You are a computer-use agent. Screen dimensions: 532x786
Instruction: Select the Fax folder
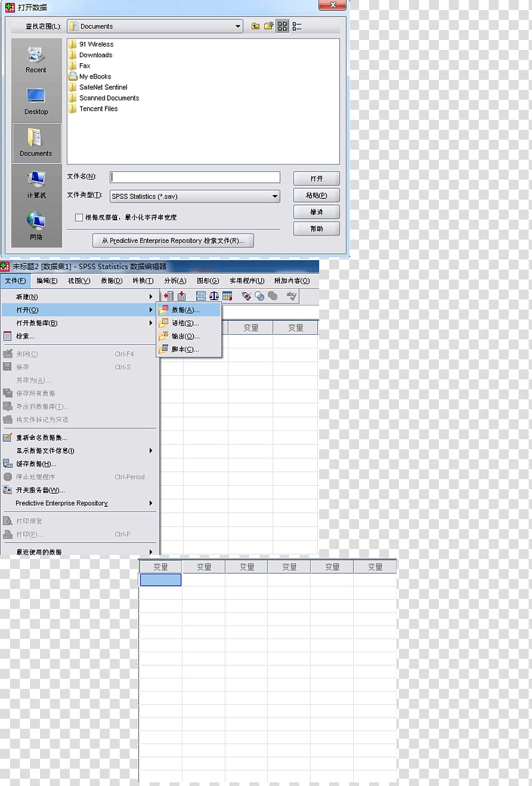point(80,66)
